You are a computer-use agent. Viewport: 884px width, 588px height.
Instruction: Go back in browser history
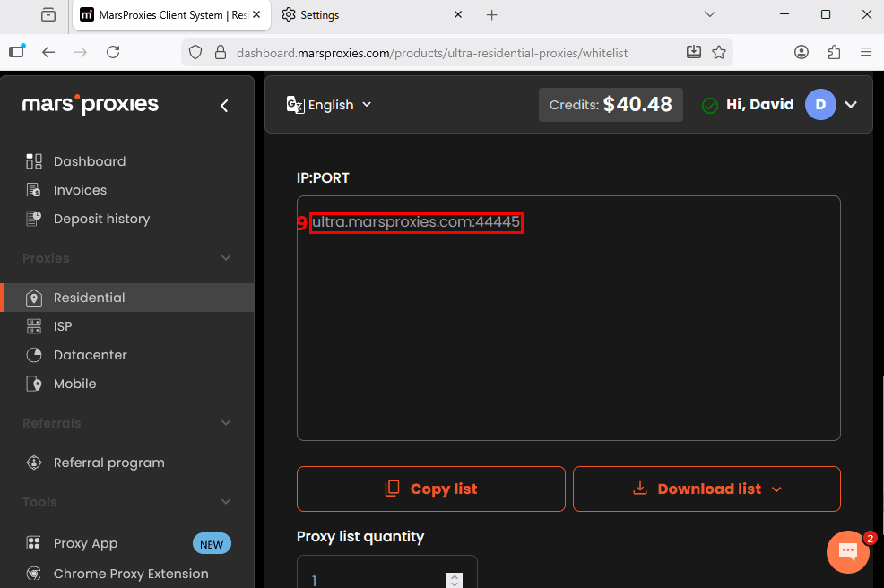click(x=48, y=52)
